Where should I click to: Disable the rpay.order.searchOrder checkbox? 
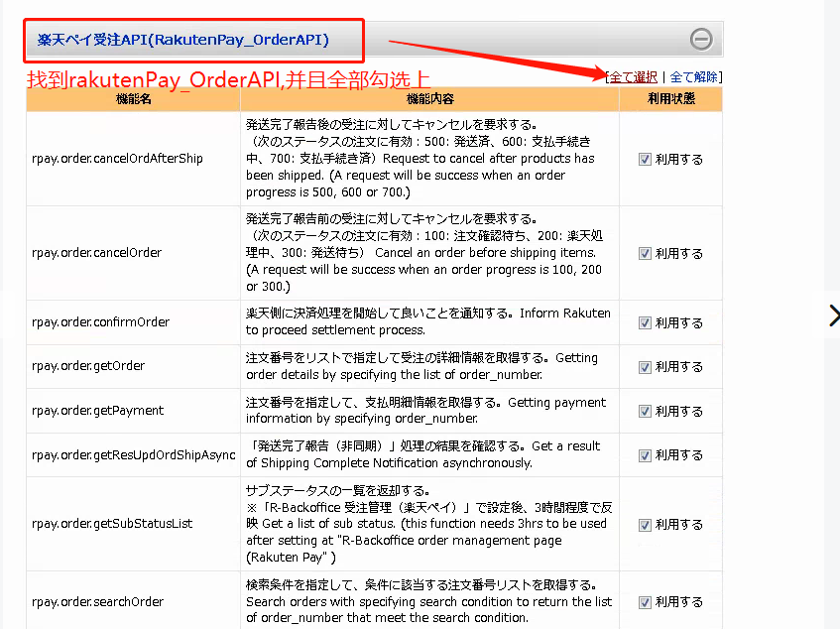(645, 602)
